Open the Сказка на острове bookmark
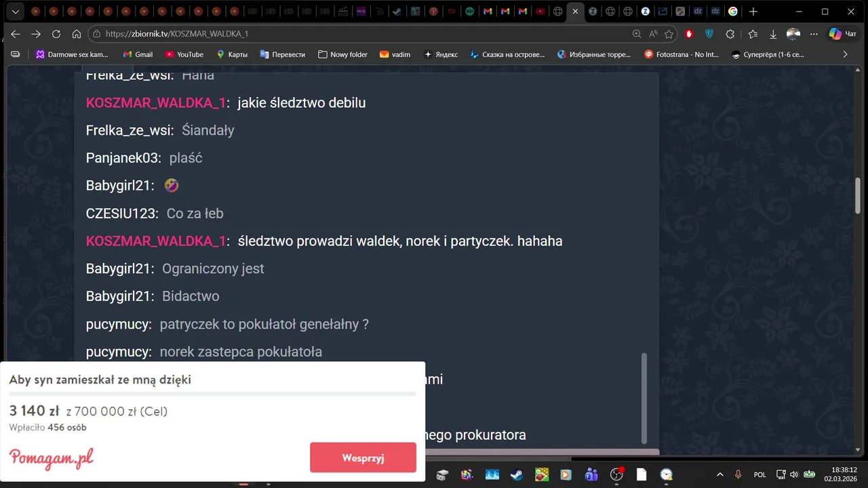 (507, 54)
